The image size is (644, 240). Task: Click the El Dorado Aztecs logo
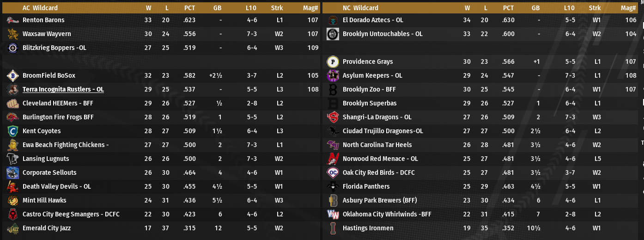click(x=333, y=20)
